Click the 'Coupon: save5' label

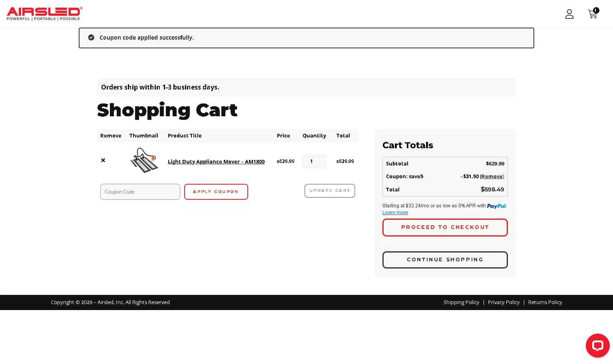(x=404, y=176)
